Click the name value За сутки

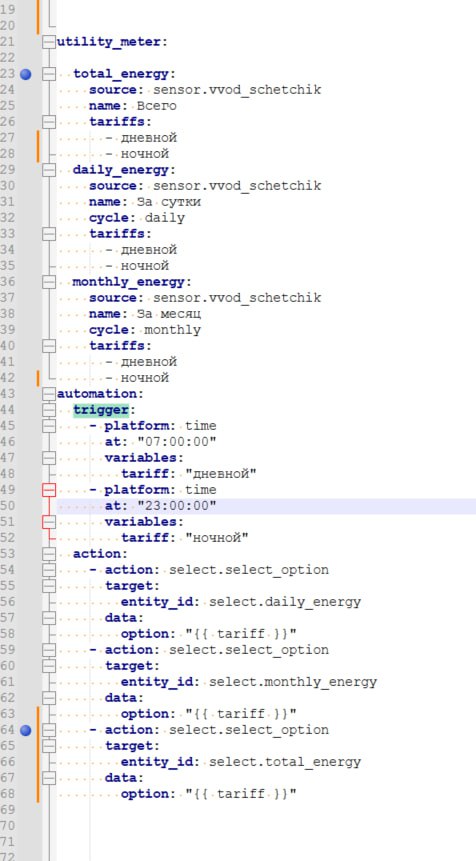click(x=169, y=203)
